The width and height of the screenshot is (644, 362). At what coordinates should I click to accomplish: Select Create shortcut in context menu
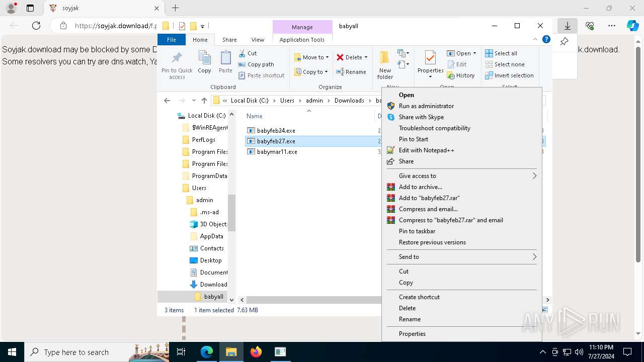point(462,297)
